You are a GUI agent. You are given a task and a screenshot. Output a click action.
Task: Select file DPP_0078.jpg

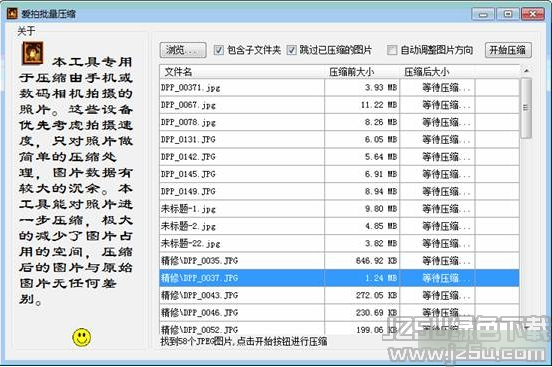tap(339, 122)
